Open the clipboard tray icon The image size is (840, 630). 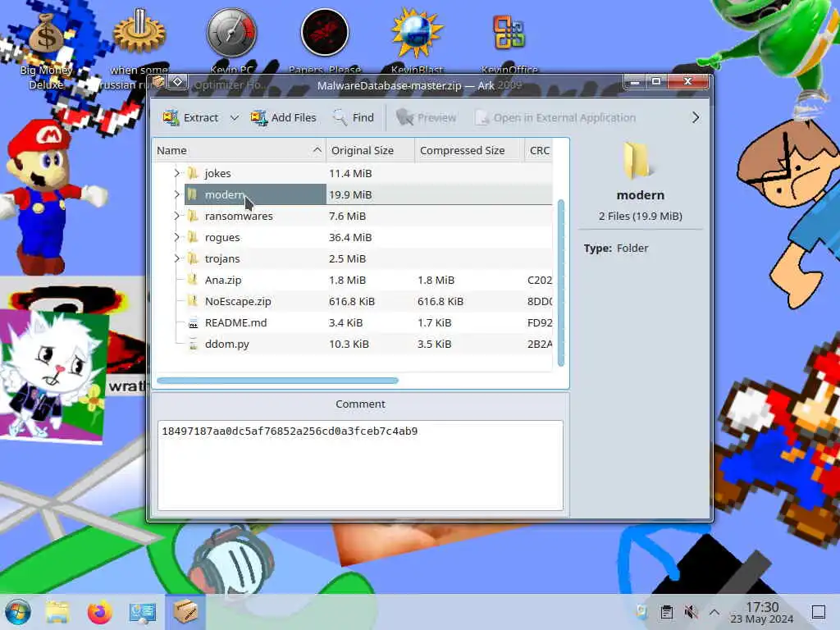pos(666,612)
